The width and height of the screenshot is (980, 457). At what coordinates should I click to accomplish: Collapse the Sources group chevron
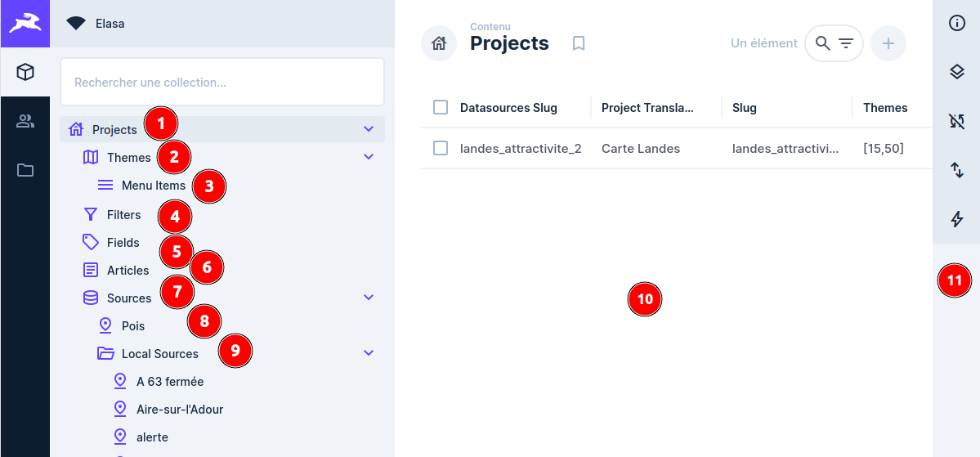368,297
